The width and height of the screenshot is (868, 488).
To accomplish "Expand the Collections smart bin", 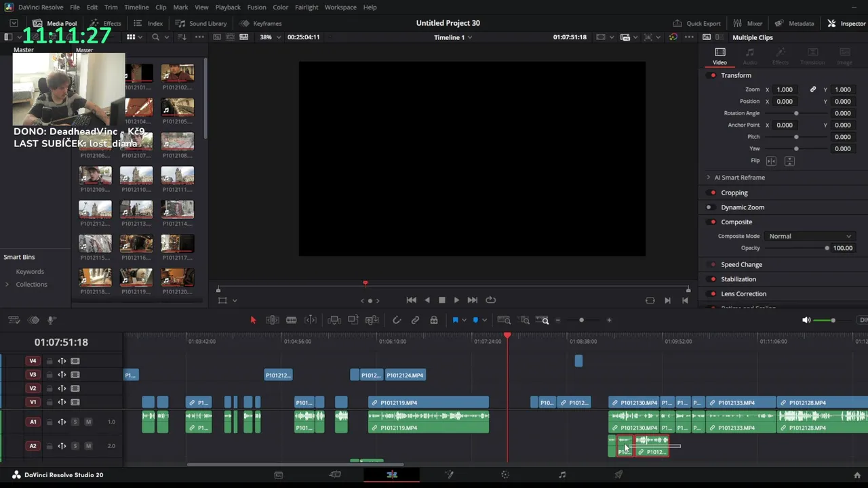I will (7, 285).
